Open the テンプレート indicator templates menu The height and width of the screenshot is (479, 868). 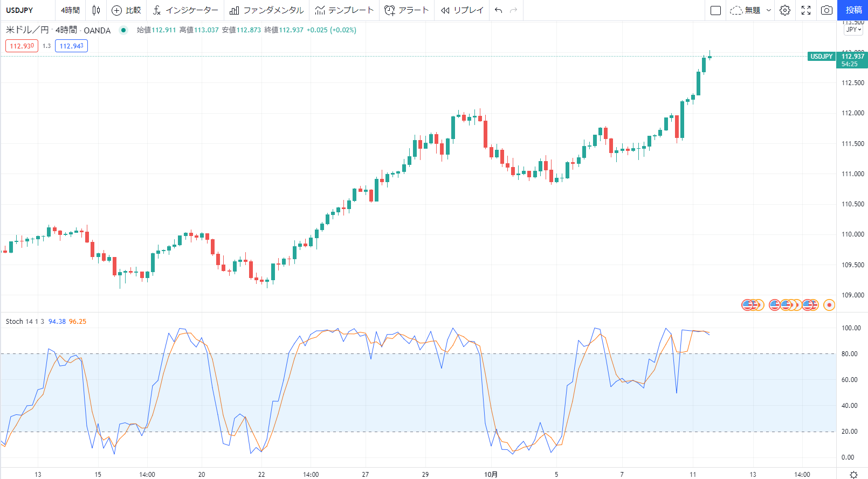345,10
